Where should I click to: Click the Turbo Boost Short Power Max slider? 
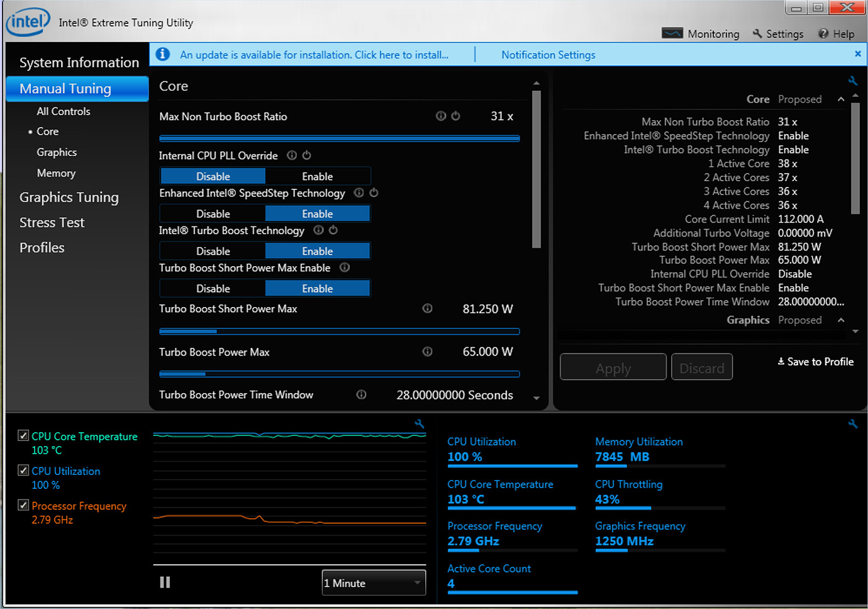click(340, 331)
